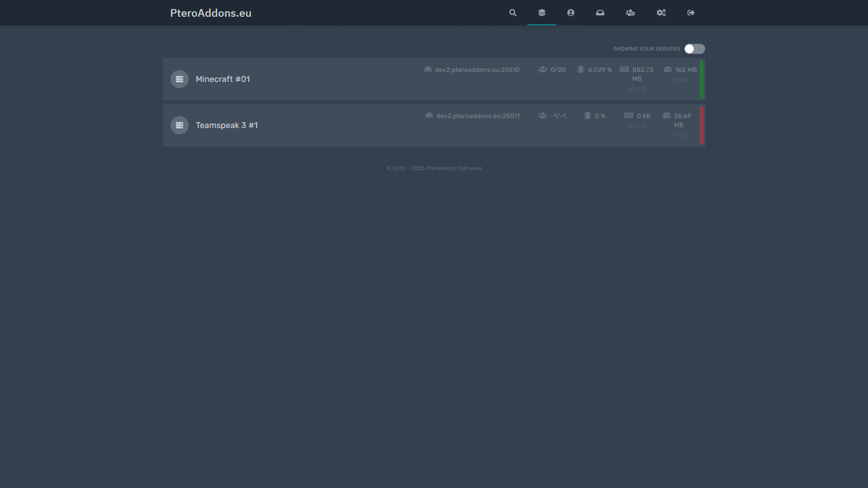Open admin settings via the cogs icon
Screen dimensions: 868x488
click(661, 13)
